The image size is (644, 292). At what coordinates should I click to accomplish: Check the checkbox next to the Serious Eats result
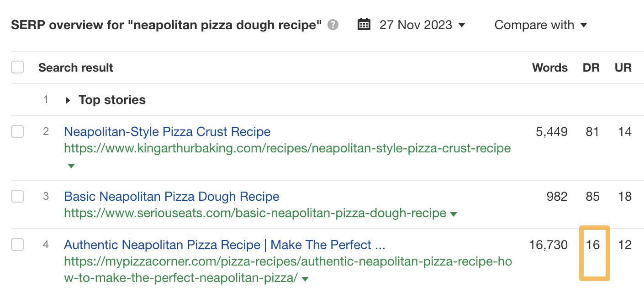pos(17,195)
